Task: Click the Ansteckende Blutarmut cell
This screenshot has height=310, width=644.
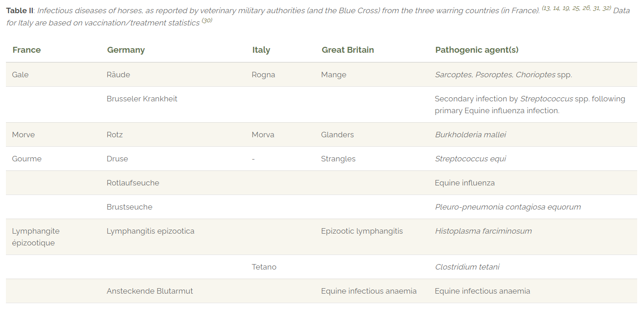Action: pos(150,291)
